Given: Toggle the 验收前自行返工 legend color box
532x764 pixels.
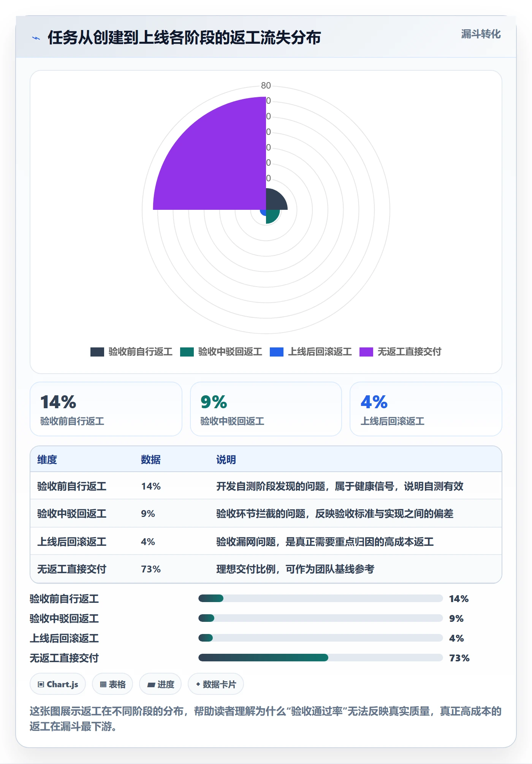Looking at the screenshot, I should [97, 352].
